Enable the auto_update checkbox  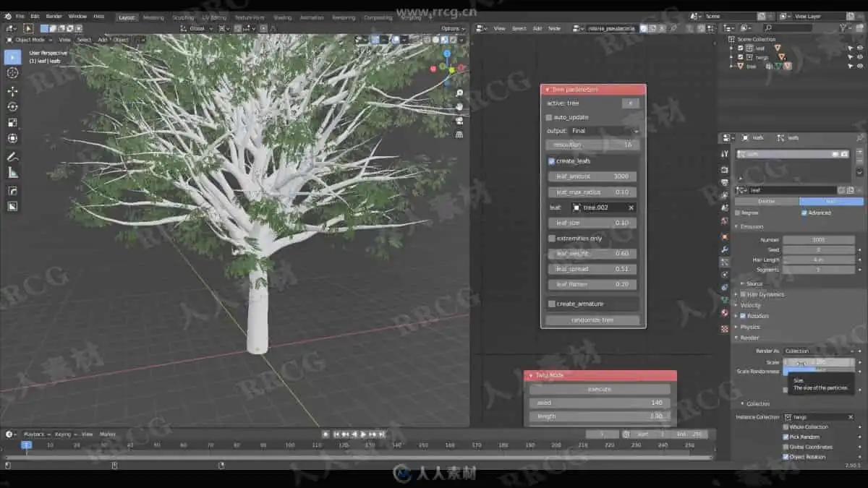coord(550,117)
